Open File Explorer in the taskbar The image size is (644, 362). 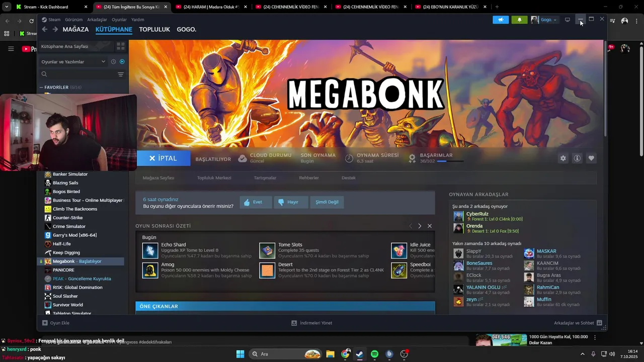tap(330, 354)
